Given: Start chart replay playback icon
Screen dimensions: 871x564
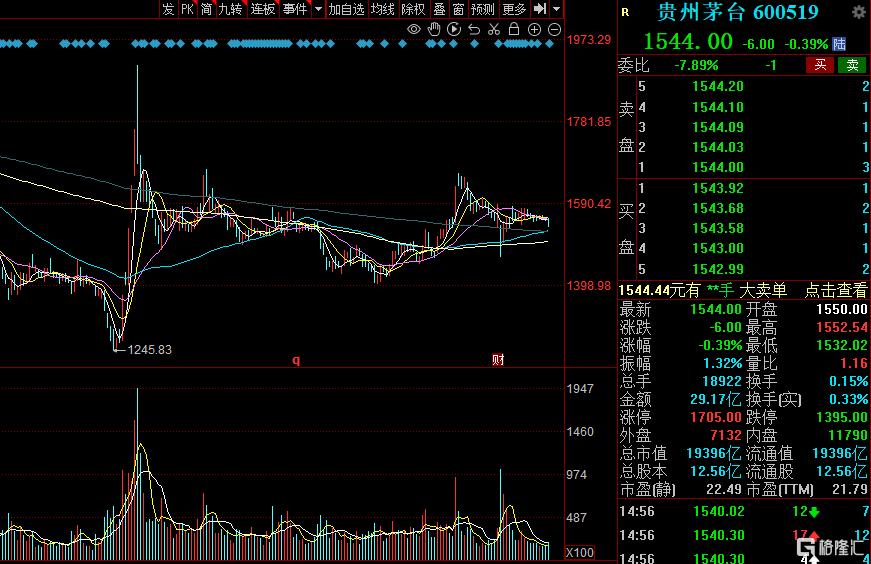Looking at the screenshot, I should click(x=454, y=29).
